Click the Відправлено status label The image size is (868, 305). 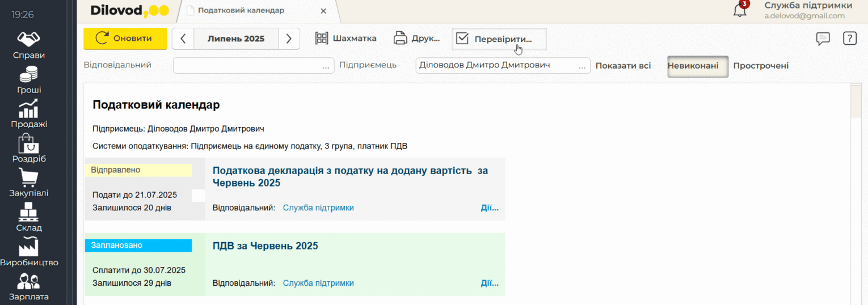[x=138, y=170]
